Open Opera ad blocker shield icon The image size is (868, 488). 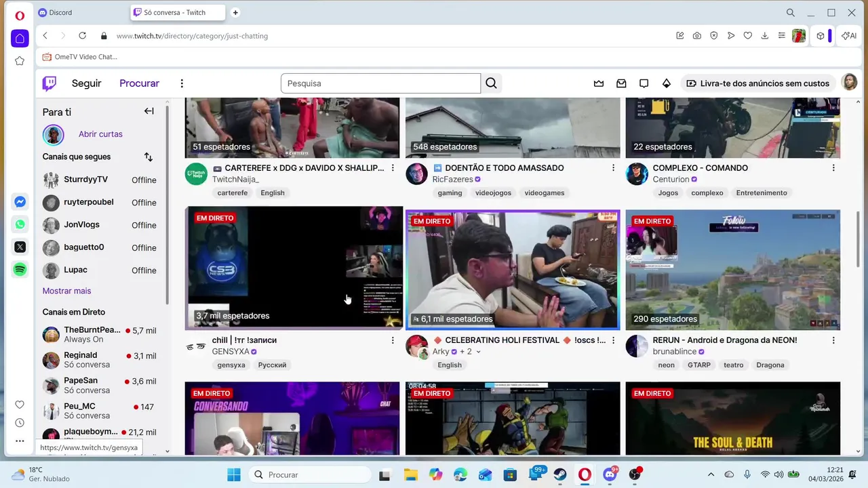point(714,36)
